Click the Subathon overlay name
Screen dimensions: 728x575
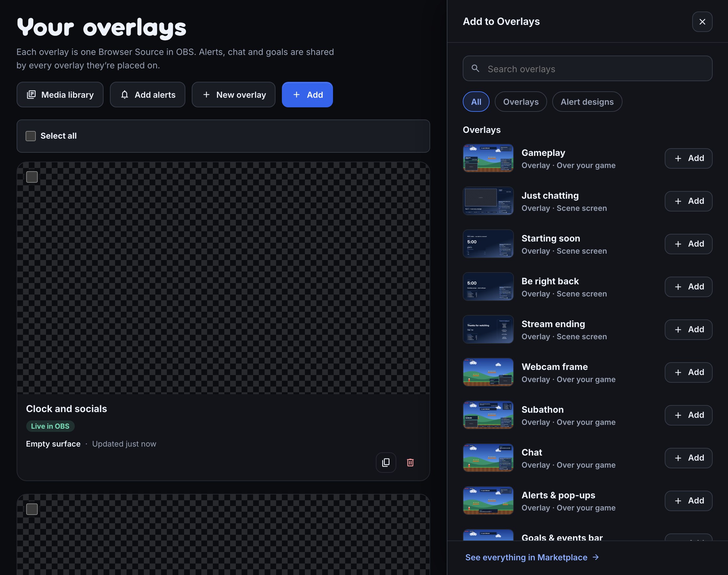pos(542,409)
